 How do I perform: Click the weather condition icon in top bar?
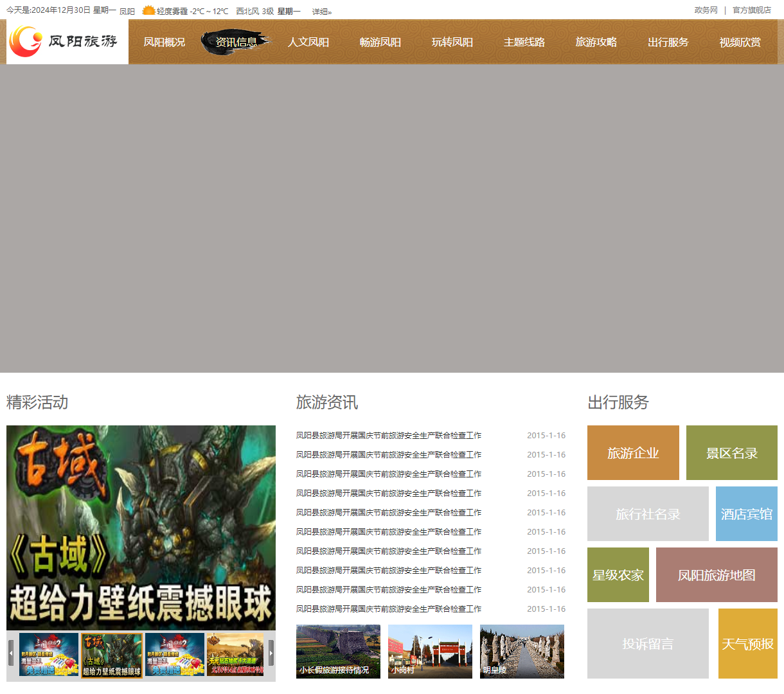pyautogui.click(x=148, y=10)
